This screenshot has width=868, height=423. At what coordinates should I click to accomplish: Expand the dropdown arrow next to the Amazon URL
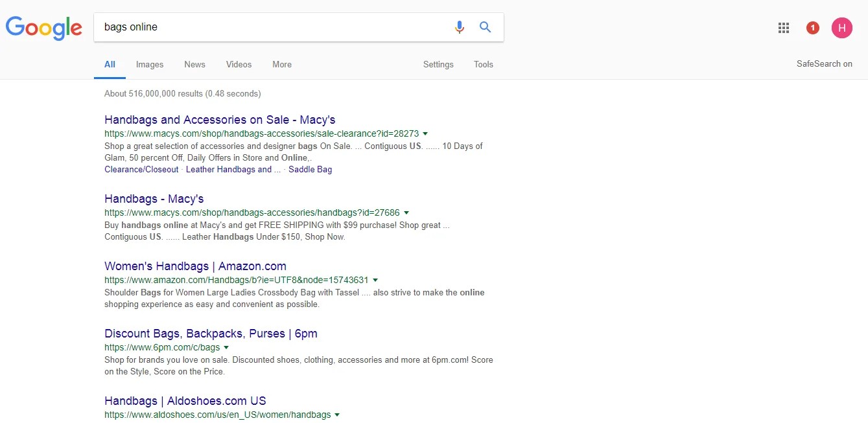pyautogui.click(x=376, y=280)
